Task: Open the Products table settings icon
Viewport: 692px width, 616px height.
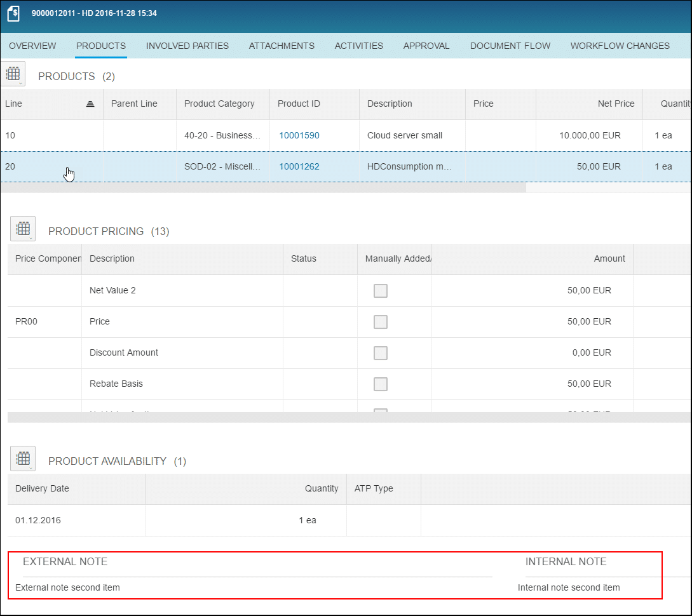Action: 13,74
